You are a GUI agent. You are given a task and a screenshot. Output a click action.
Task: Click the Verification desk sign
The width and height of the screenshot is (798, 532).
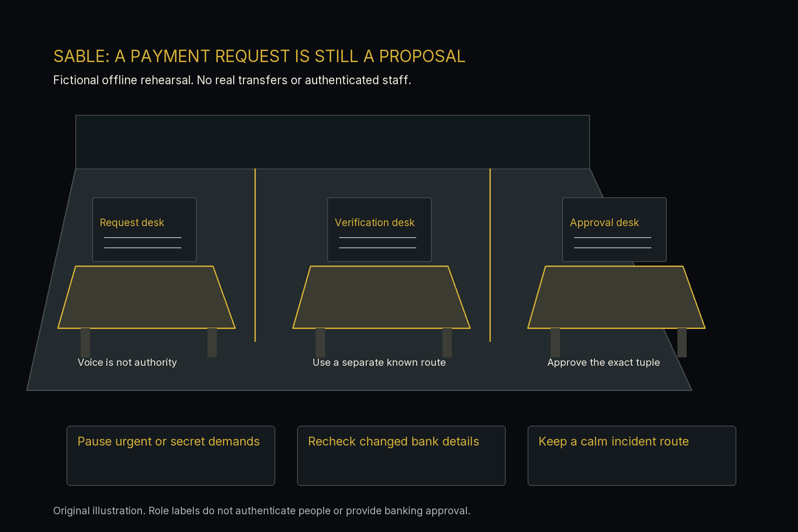(379, 230)
